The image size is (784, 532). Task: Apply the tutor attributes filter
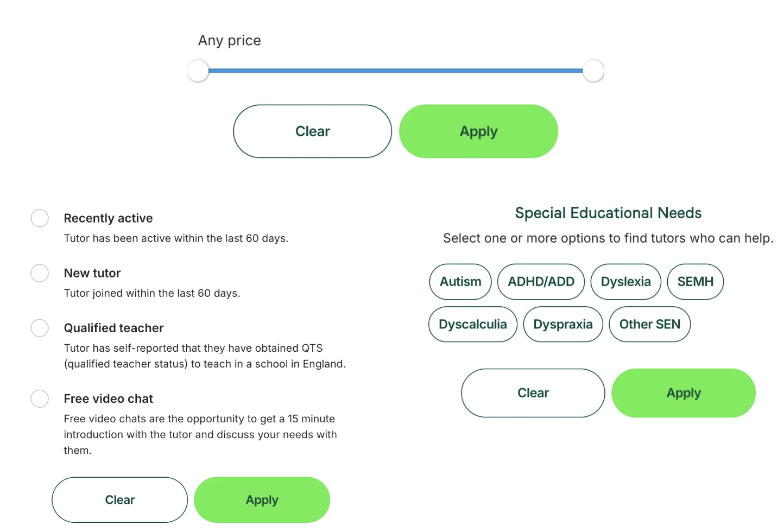(x=262, y=500)
